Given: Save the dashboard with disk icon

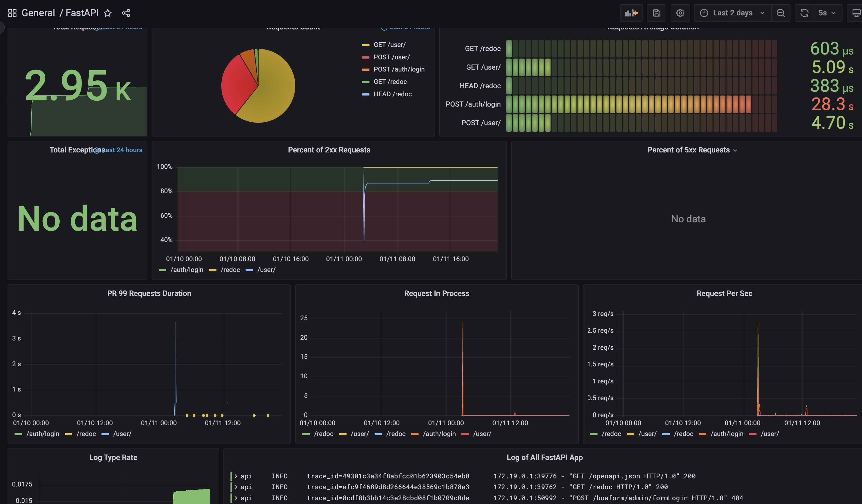Looking at the screenshot, I should [x=656, y=13].
